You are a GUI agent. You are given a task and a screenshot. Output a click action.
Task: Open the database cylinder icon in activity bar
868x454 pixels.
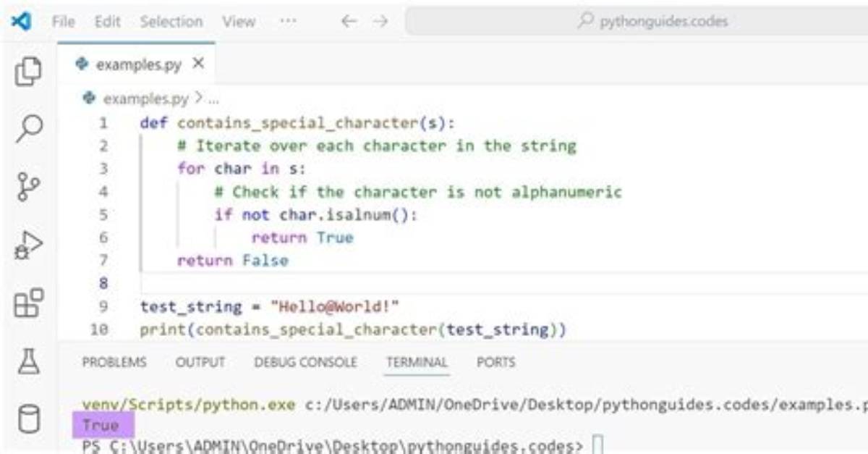coord(28,419)
